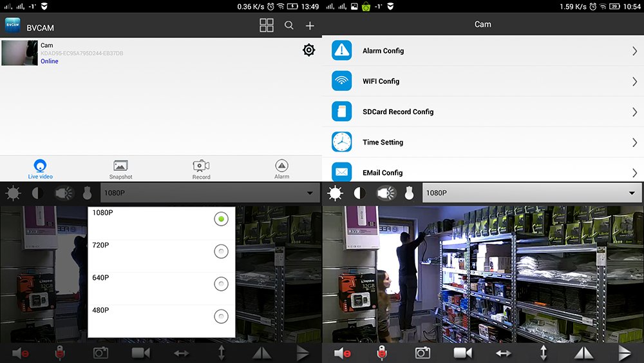Tap the Time Setting clock icon

tap(342, 142)
